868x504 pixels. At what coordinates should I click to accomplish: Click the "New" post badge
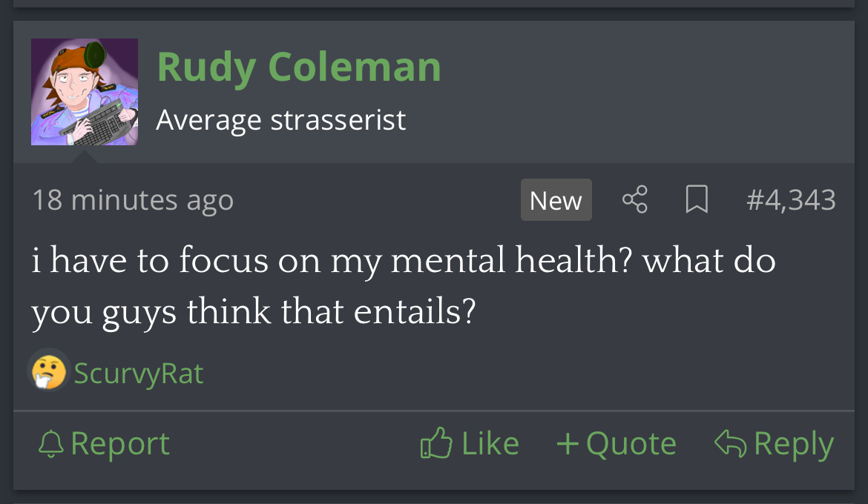coord(556,200)
